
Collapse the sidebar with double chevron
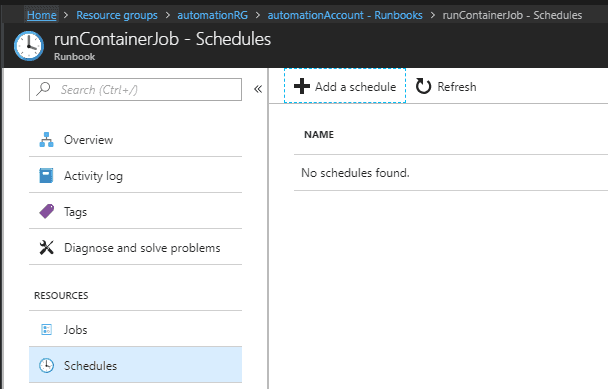[x=258, y=89]
